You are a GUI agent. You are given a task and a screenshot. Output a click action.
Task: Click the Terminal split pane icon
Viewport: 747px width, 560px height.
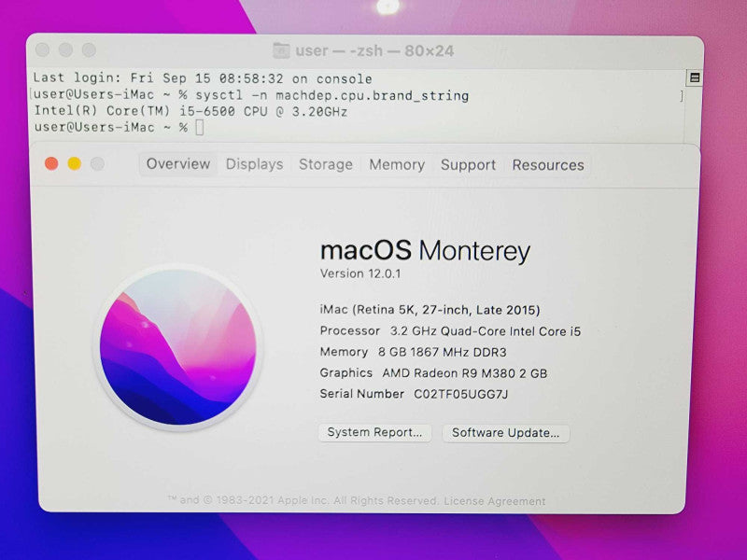[695, 77]
